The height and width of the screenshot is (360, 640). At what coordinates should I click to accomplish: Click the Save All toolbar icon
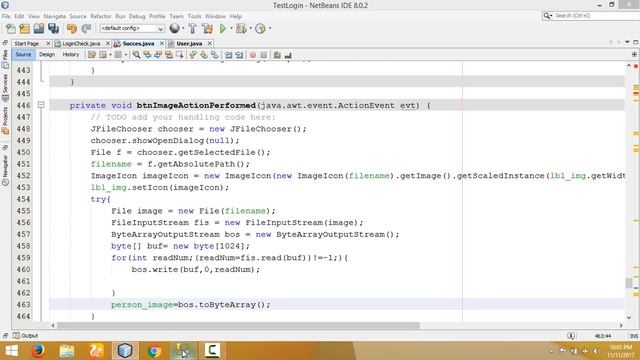pyautogui.click(x=53, y=29)
